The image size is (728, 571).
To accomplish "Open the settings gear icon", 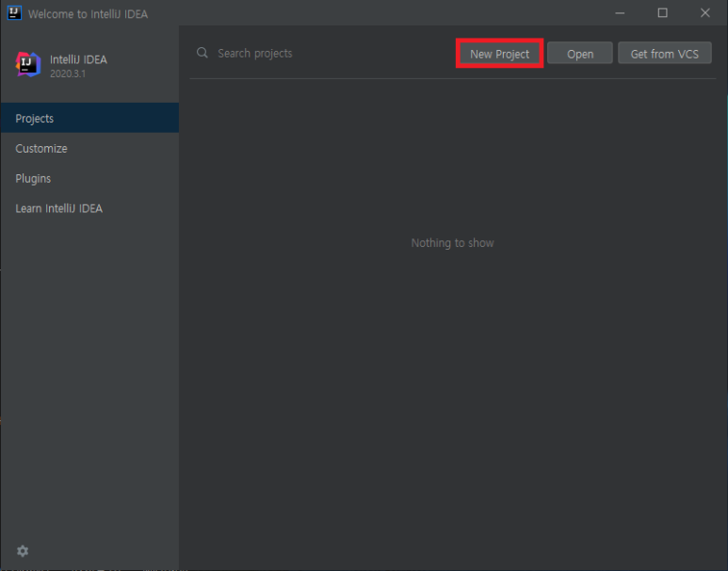I will [23, 551].
